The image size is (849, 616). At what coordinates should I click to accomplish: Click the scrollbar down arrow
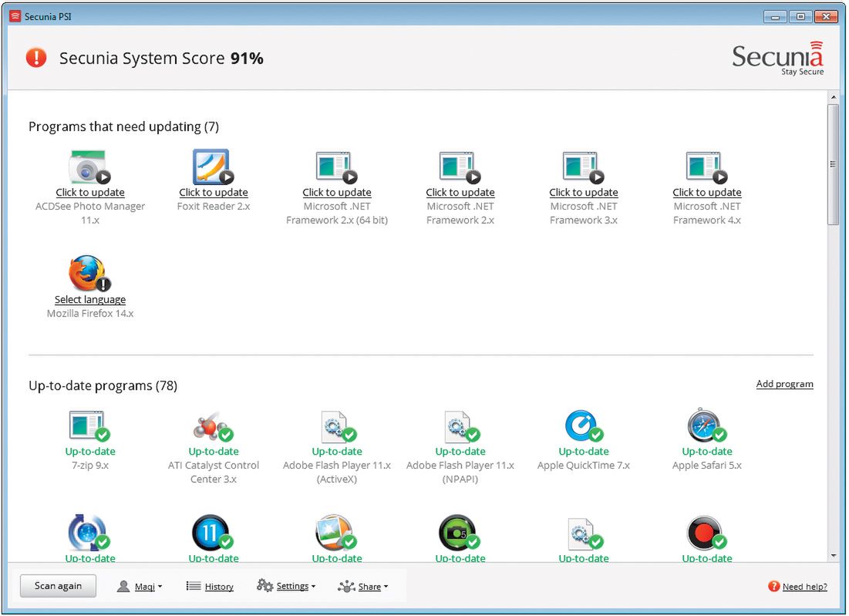point(833,556)
